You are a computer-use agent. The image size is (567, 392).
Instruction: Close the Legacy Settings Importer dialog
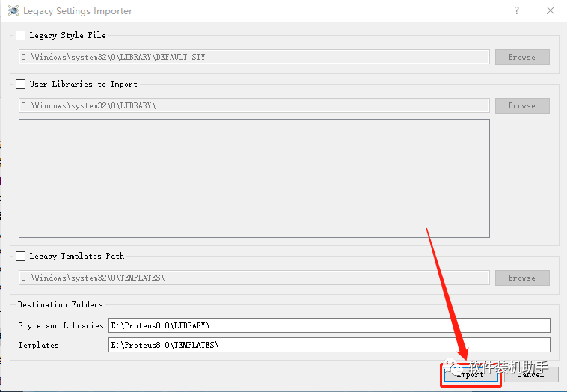[x=551, y=11]
